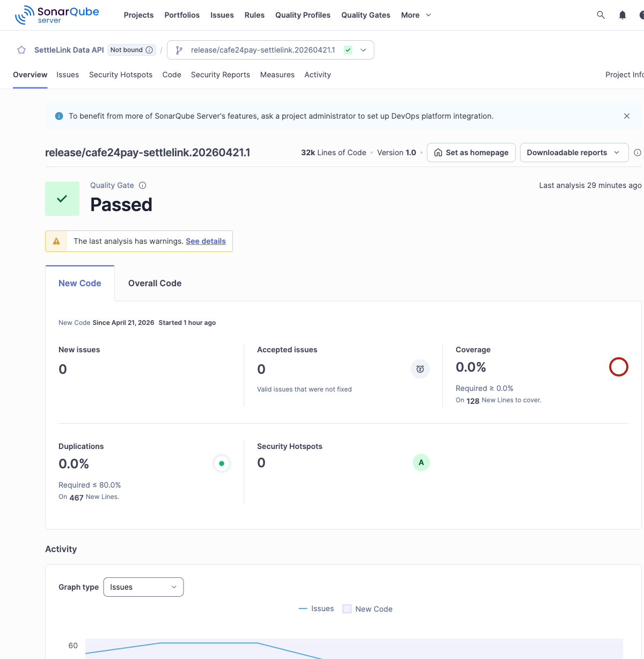
Task: Select the Measures tab
Action: click(x=277, y=75)
